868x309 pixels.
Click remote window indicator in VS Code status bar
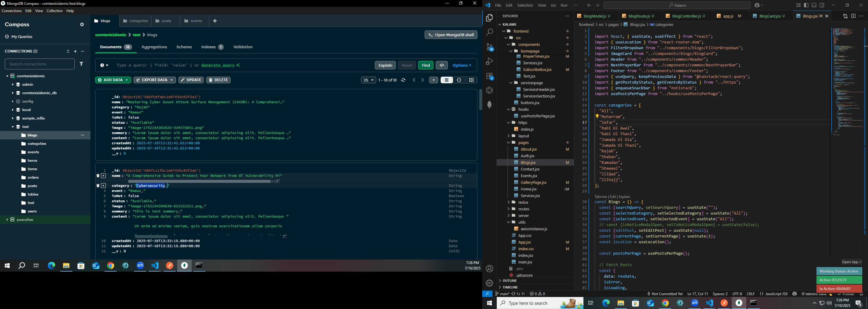[487, 294]
